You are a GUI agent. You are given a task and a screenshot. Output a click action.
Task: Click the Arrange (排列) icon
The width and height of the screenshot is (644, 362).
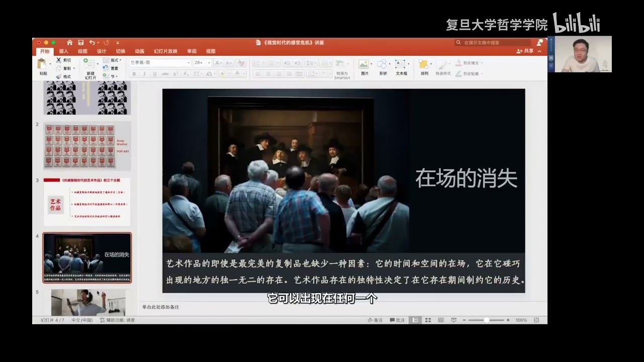tap(424, 64)
